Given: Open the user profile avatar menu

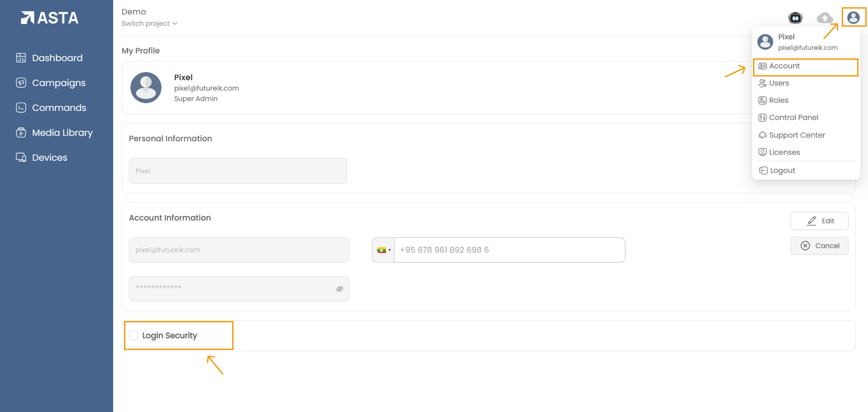Looking at the screenshot, I should pyautogui.click(x=853, y=18).
